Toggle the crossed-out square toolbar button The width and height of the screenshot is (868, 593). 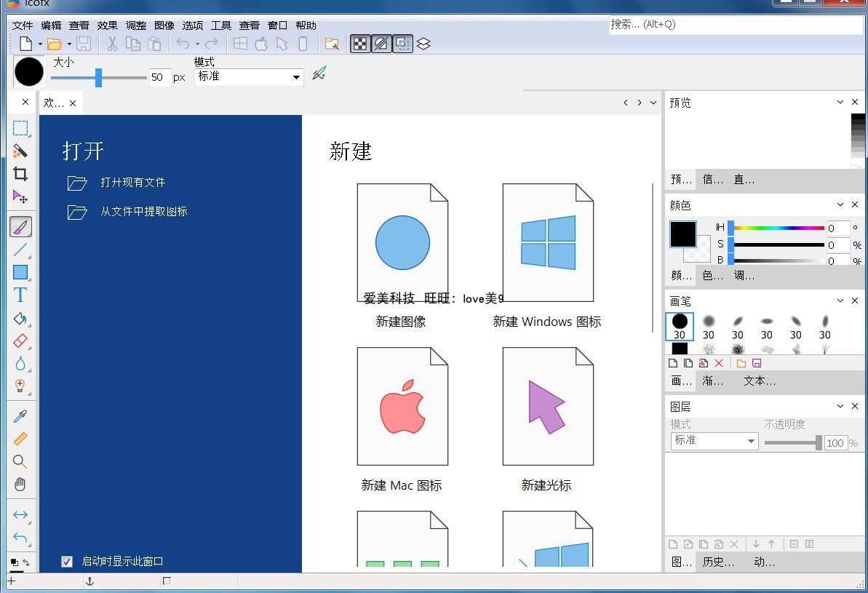pos(381,44)
